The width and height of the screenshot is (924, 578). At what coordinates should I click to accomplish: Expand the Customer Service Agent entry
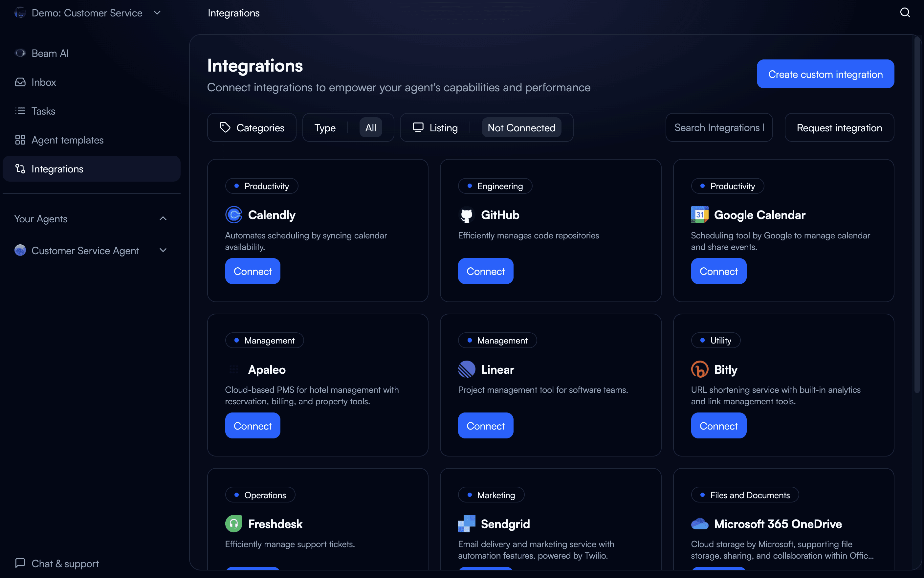click(163, 250)
